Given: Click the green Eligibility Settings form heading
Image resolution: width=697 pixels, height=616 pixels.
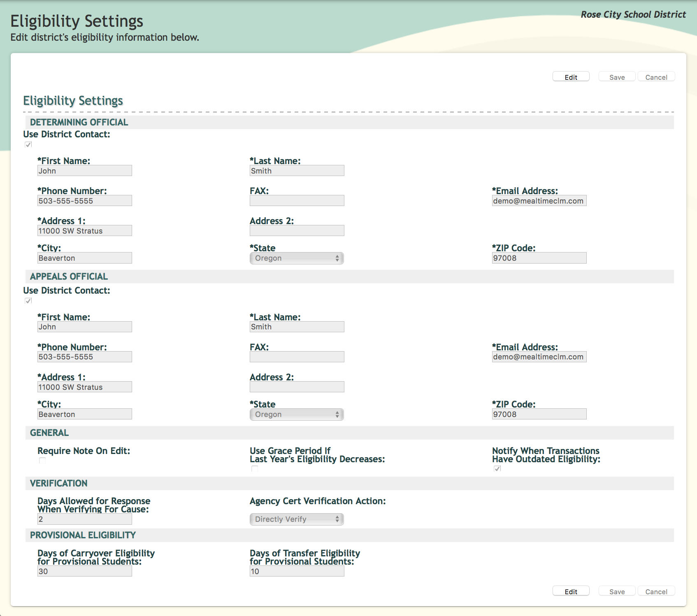Looking at the screenshot, I should (x=73, y=101).
